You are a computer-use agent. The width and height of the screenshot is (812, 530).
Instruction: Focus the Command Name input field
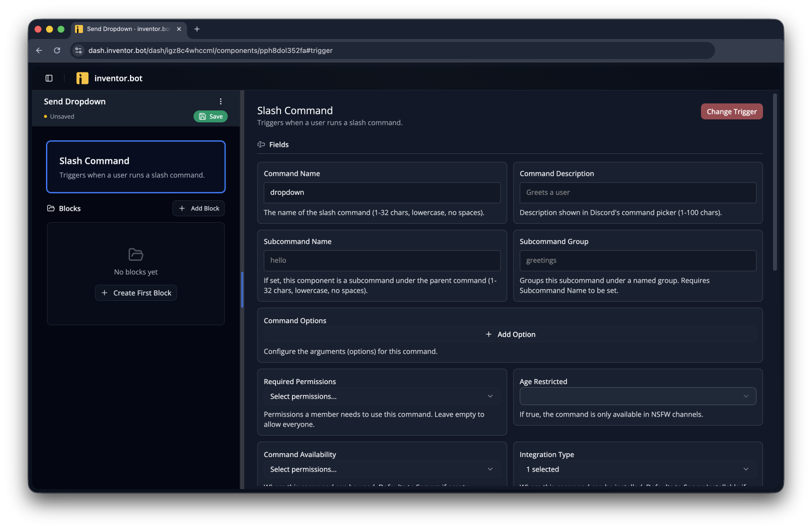click(x=382, y=193)
